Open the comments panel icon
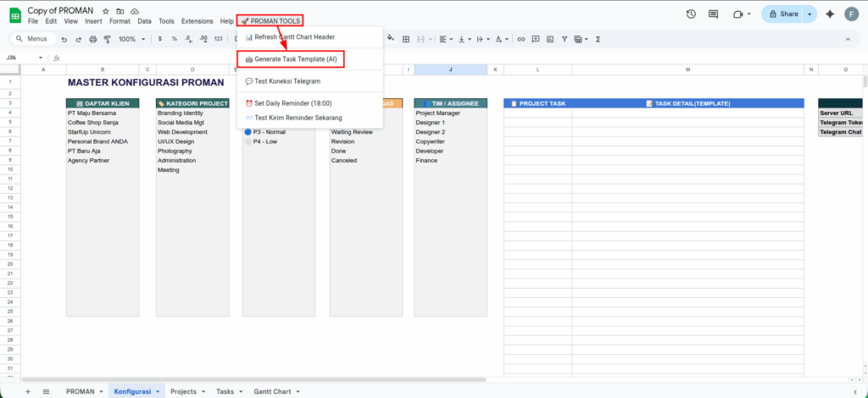 714,14
